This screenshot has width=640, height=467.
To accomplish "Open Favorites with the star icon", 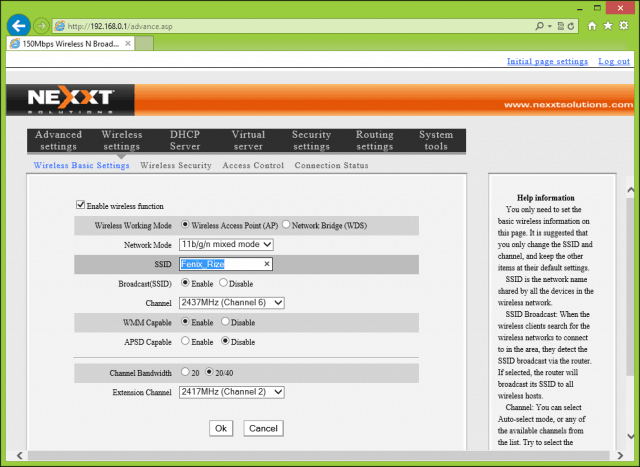I will point(608,26).
